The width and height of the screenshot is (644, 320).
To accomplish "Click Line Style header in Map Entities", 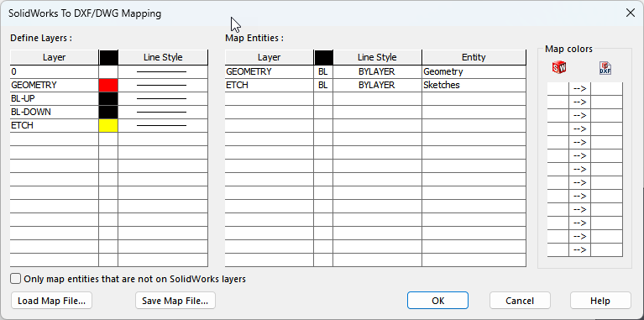I will pos(377,57).
